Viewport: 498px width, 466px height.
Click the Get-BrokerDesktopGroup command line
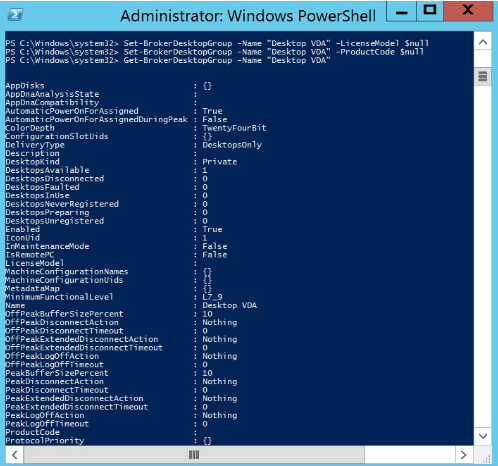pos(168,60)
